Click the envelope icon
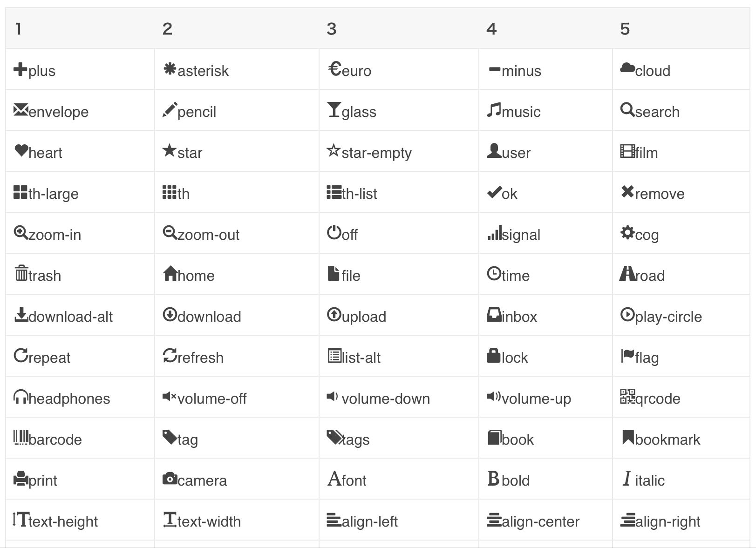The width and height of the screenshot is (756, 548). pos(21,110)
